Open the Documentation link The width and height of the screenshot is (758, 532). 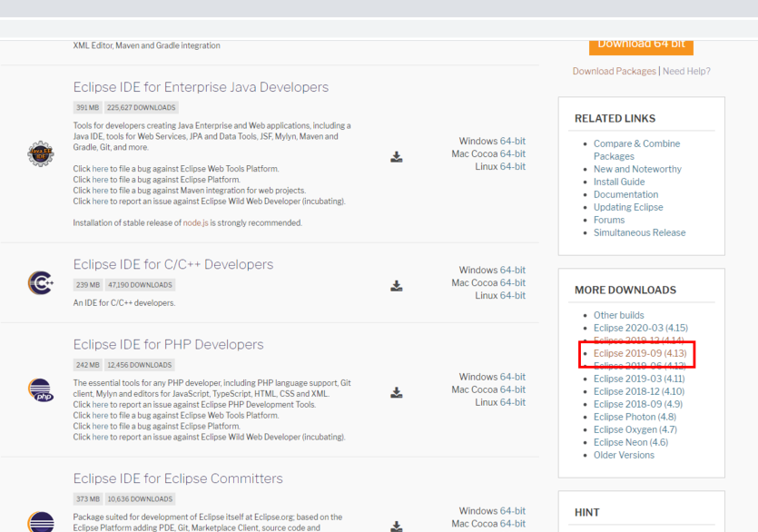click(626, 194)
